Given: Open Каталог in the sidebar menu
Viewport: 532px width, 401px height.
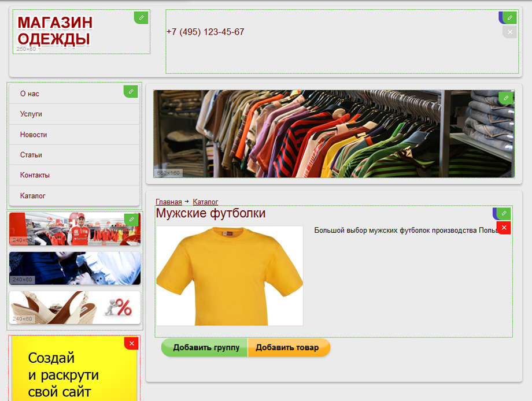Looking at the screenshot, I should click(33, 196).
